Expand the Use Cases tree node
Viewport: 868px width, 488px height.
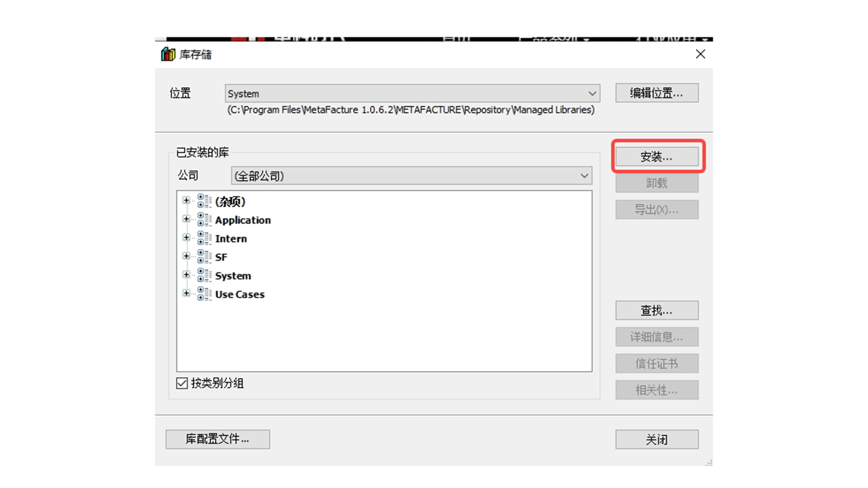click(186, 293)
